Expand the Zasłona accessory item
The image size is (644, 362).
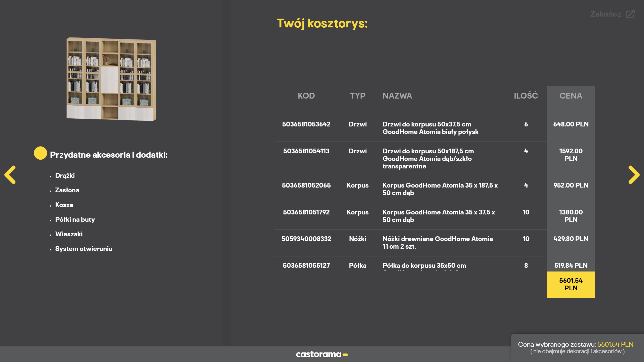coord(67,190)
